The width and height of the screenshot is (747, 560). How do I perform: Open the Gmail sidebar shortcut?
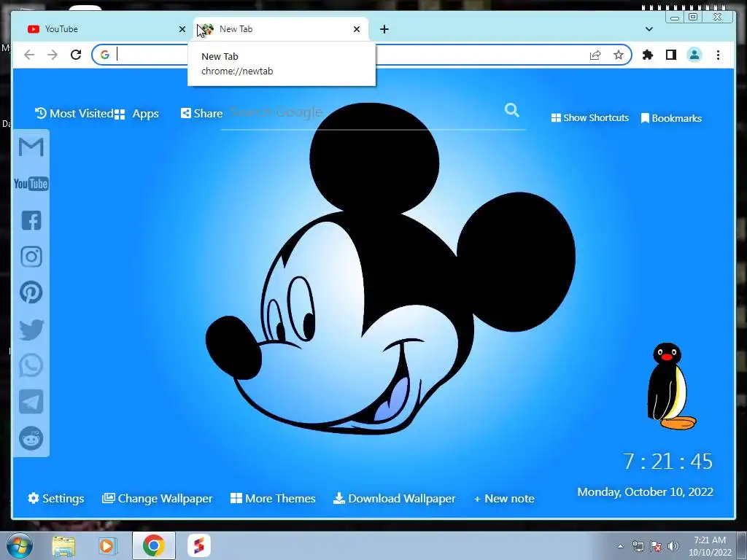(x=31, y=147)
